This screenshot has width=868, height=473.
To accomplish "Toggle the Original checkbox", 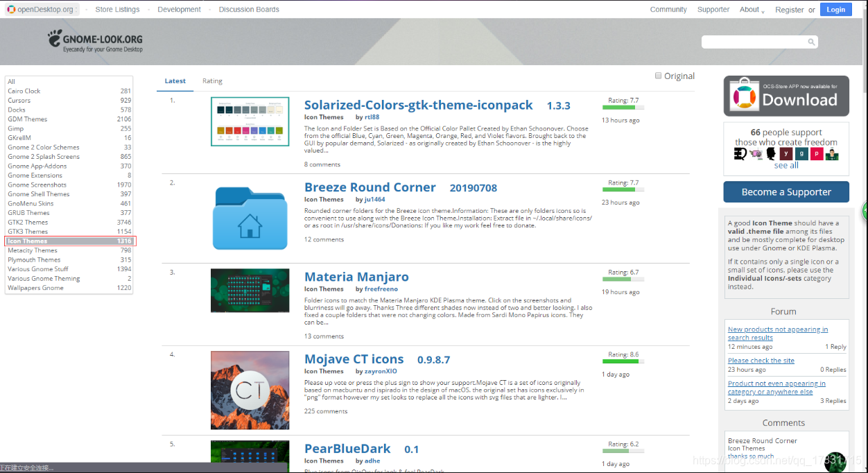I will click(x=659, y=76).
